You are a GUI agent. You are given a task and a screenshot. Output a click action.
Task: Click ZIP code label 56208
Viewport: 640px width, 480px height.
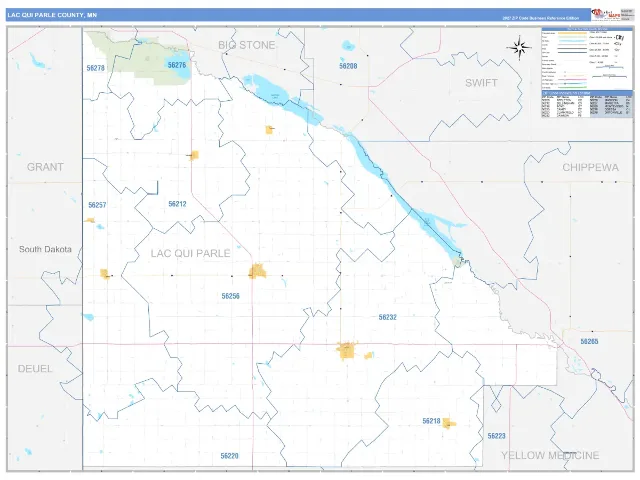click(x=348, y=66)
